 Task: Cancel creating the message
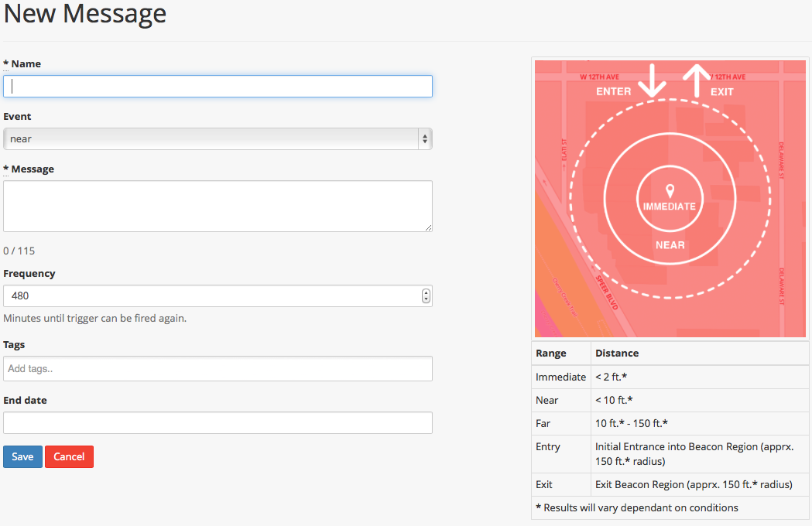(x=70, y=456)
